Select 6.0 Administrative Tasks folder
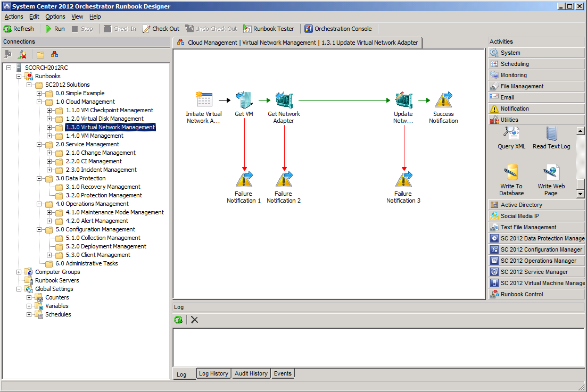Screen dimensions: 587x392 click(86, 263)
